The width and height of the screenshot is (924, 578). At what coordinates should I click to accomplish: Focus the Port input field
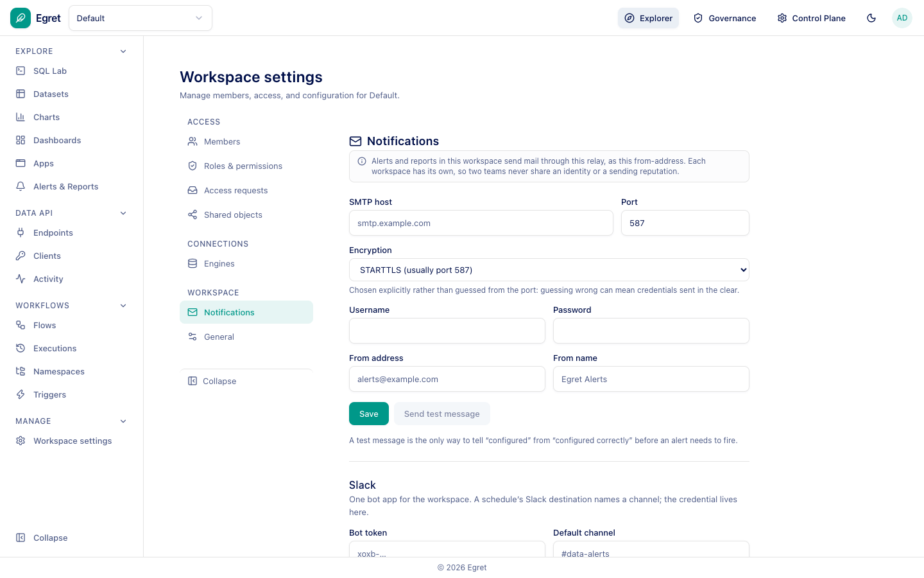685,223
